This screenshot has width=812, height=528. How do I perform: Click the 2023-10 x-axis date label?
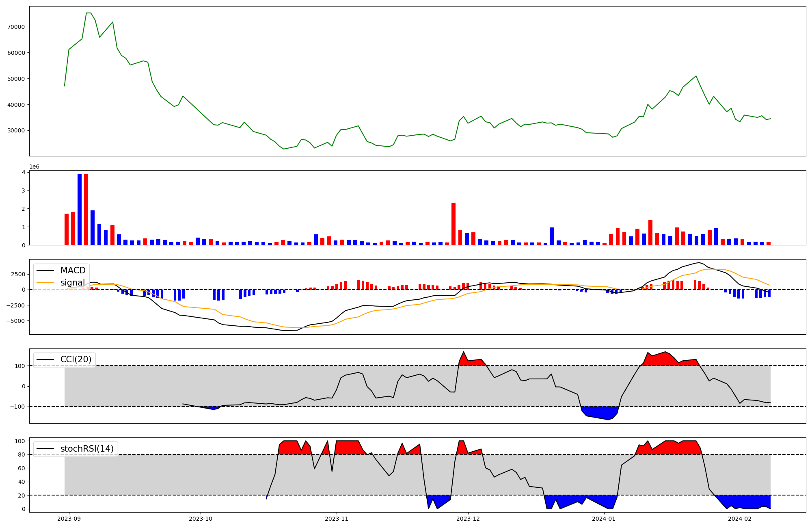tap(201, 519)
